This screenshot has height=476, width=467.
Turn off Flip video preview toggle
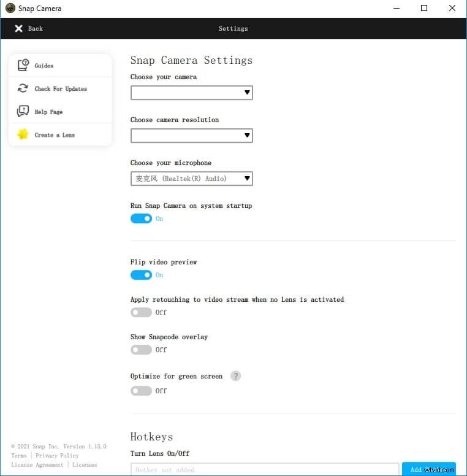coord(141,275)
